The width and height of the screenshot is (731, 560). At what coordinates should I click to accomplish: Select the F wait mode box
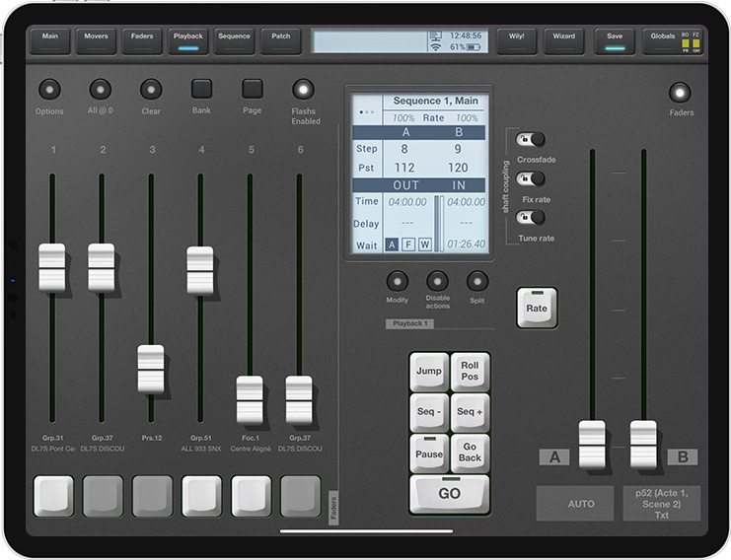(x=408, y=245)
